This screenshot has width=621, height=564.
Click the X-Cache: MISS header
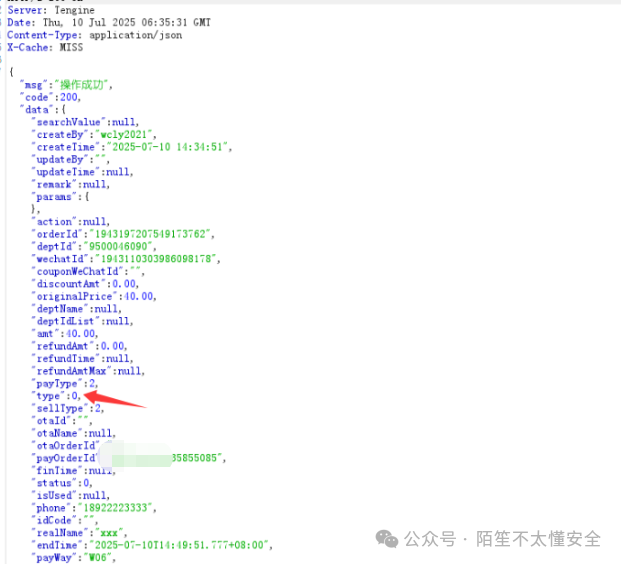tap(45, 48)
